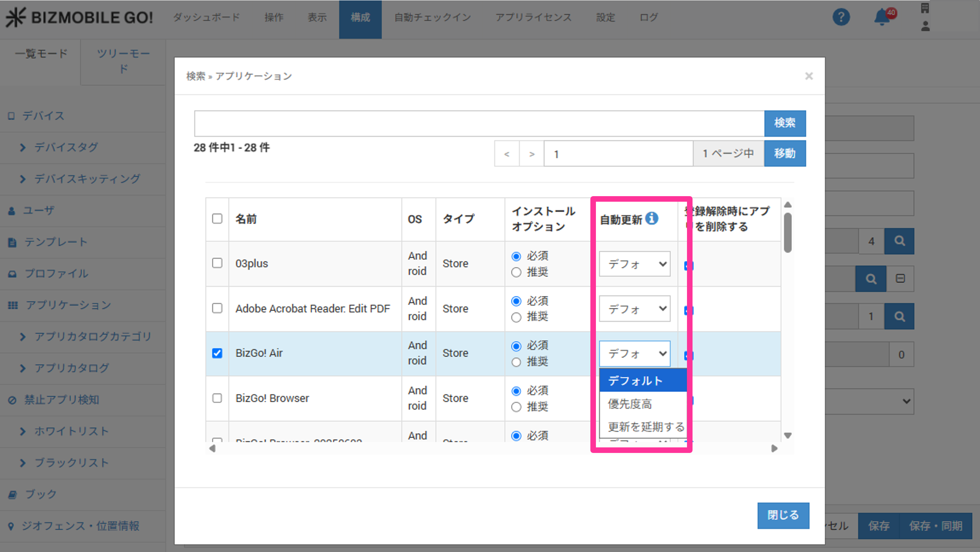Image resolution: width=980 pixels, height=552 pixels.
Task: Open the notifications bell icon
Action: (x=882, y=17)
